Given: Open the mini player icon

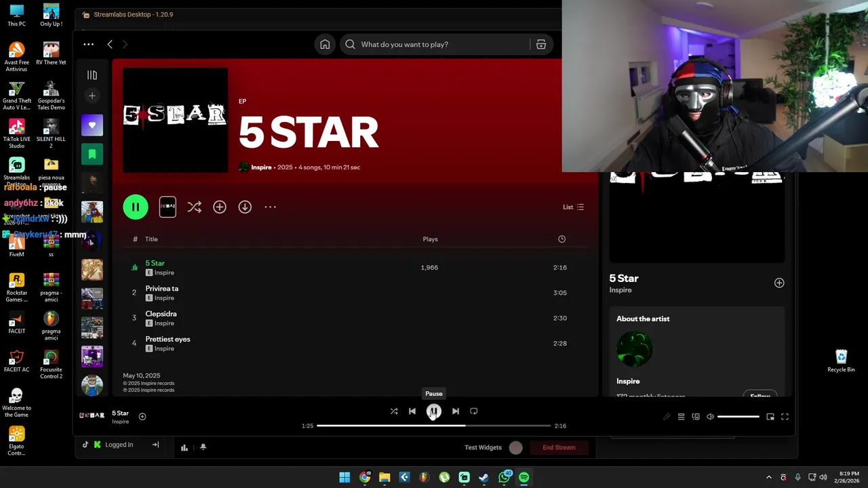Looking at the screenshot, I should pyautogui.click(x=770, y=417).
